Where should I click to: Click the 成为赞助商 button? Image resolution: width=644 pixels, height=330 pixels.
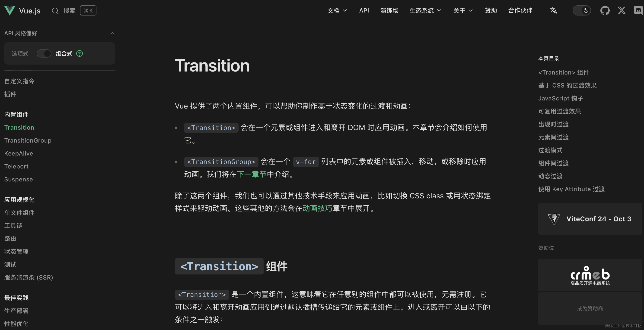(x=590, y=308)
